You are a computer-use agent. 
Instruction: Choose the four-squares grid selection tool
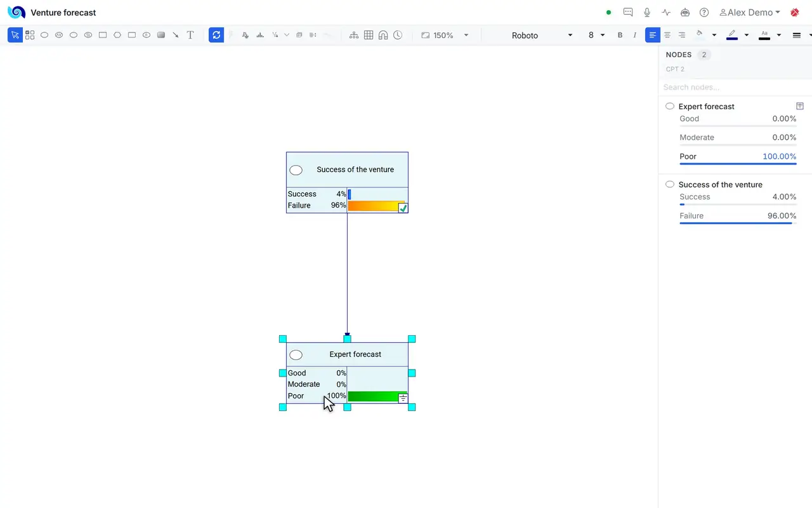(x=30, y=35)
